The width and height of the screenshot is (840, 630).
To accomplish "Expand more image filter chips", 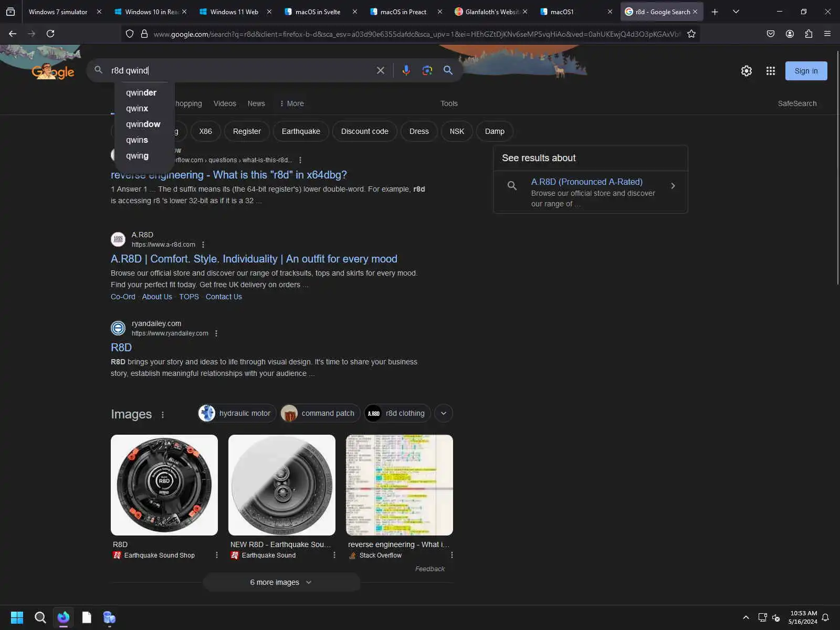I will 444,413.
